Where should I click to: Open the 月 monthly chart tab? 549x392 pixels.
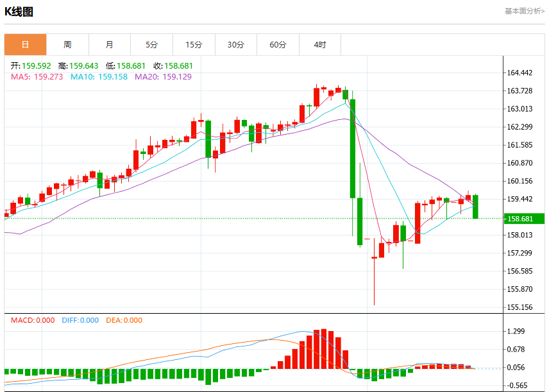[x=110, y=44]
